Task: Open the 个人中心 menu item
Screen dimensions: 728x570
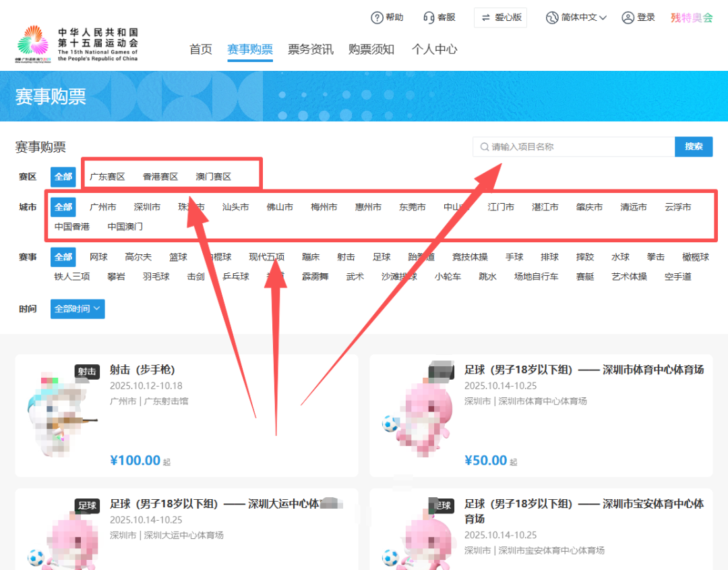Action: point(434,49)
